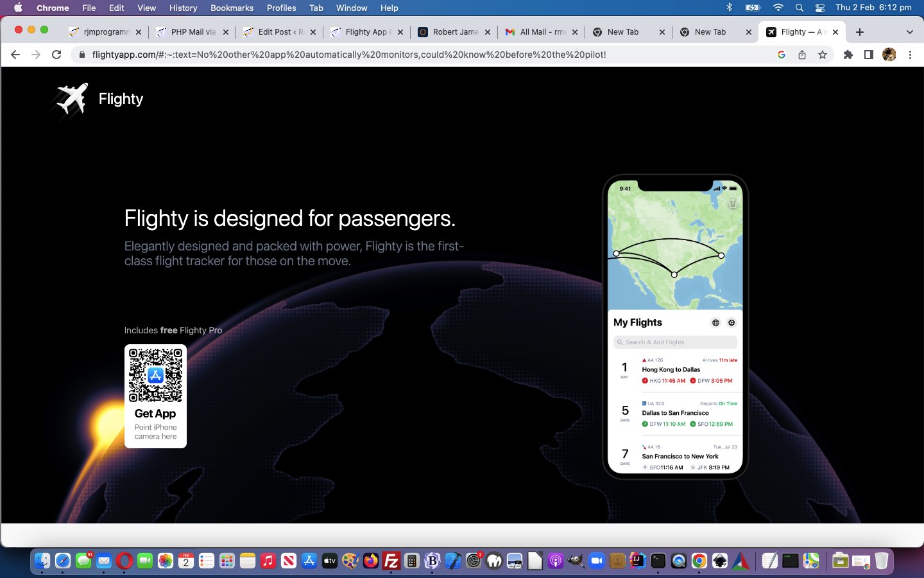This screenshot has height=578, width=924.
Task: Bookmark this page with the star icon
Action: (x=823, y=55)
